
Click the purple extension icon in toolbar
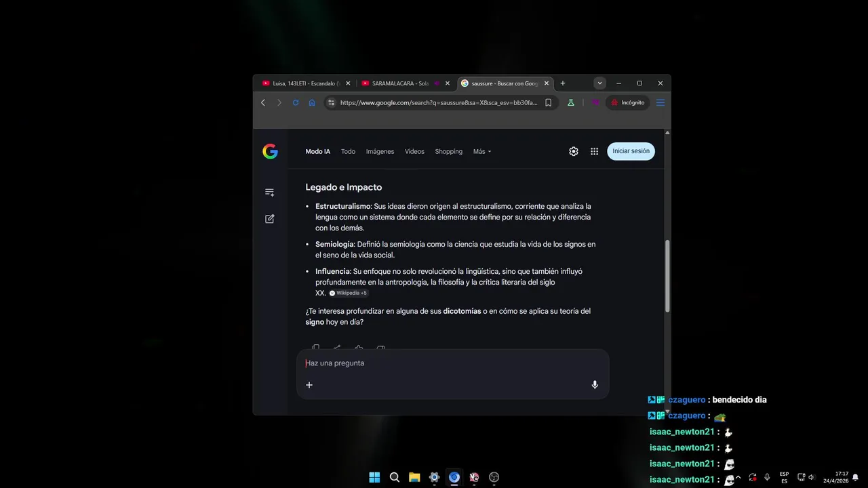pos(595,102)
